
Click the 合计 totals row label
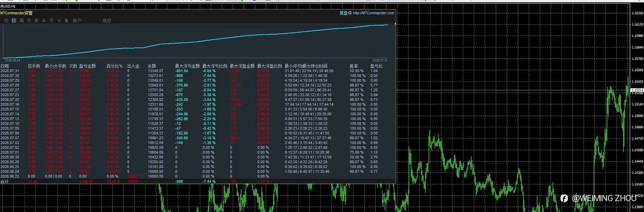click(5, 182)
